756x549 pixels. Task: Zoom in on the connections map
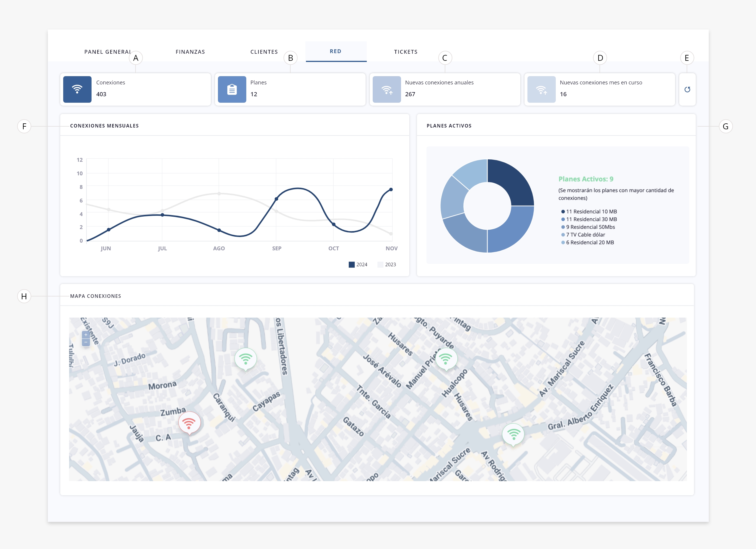point(86,335)
